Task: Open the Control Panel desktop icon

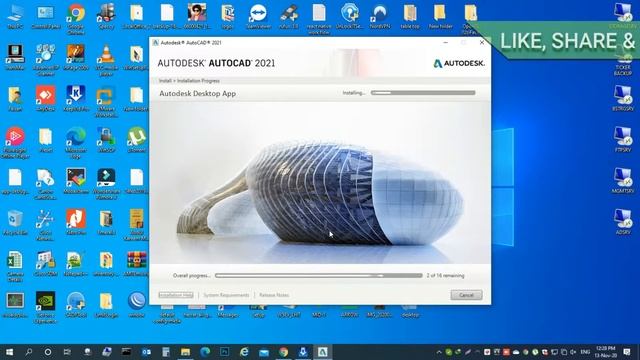Action: (x=45, y=16)
